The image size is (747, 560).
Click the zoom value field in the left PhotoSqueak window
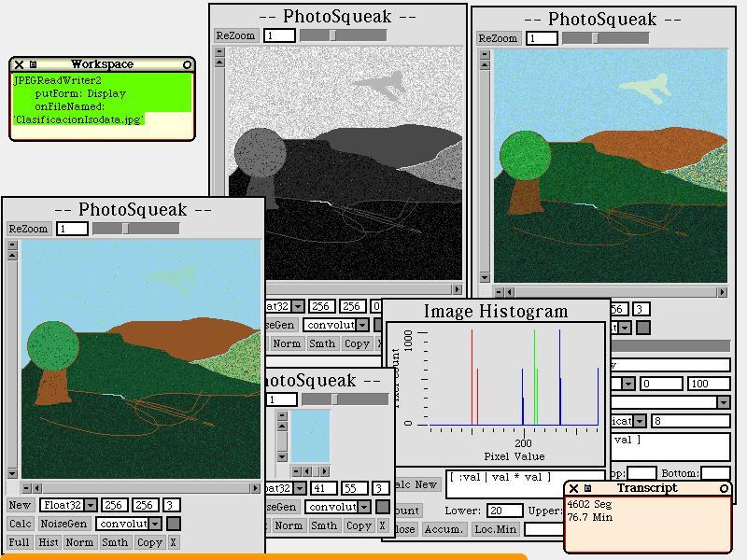click(x=73, y=229)
